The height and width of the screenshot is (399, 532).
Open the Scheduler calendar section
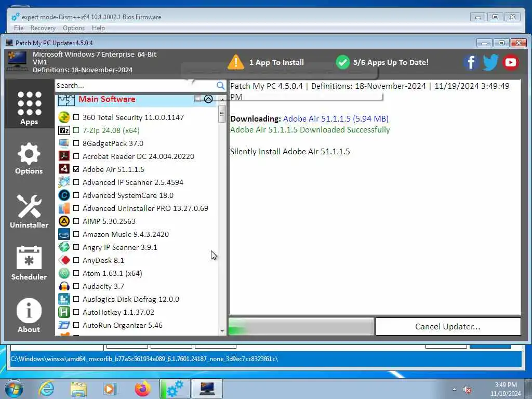[x=29, y=263]
